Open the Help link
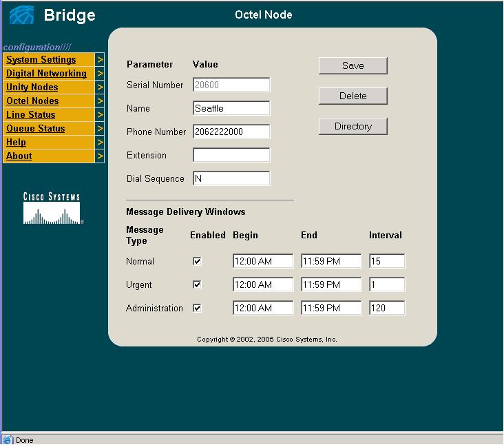The image size is (504, 447). coord(16,143)
